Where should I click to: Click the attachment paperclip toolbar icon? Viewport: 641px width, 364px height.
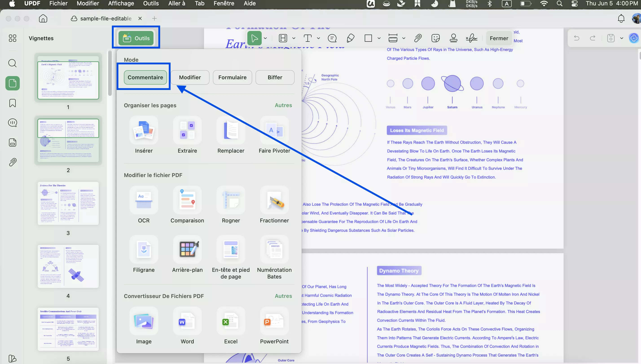tap(418, 38)
